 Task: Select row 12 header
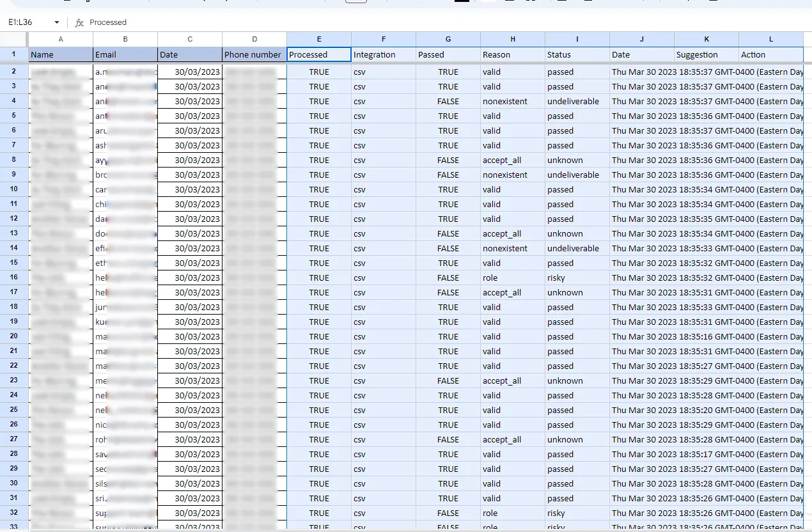[x=14, y=219]
